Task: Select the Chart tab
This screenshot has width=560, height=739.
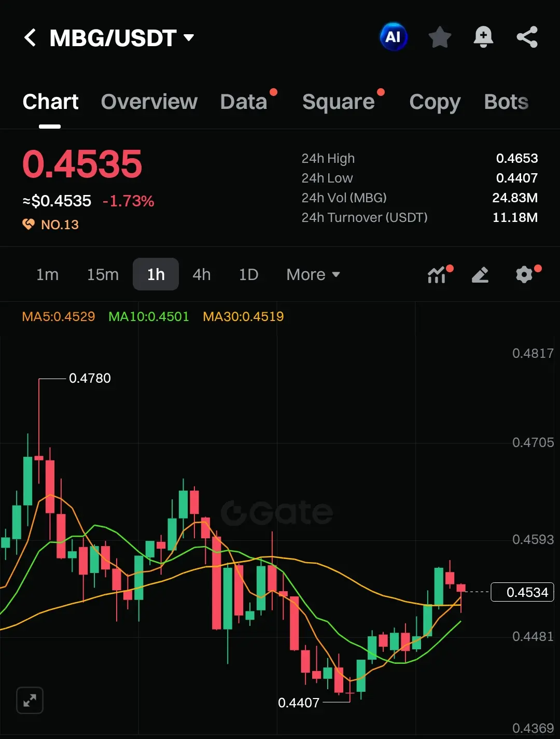Action: pos(50,102)
